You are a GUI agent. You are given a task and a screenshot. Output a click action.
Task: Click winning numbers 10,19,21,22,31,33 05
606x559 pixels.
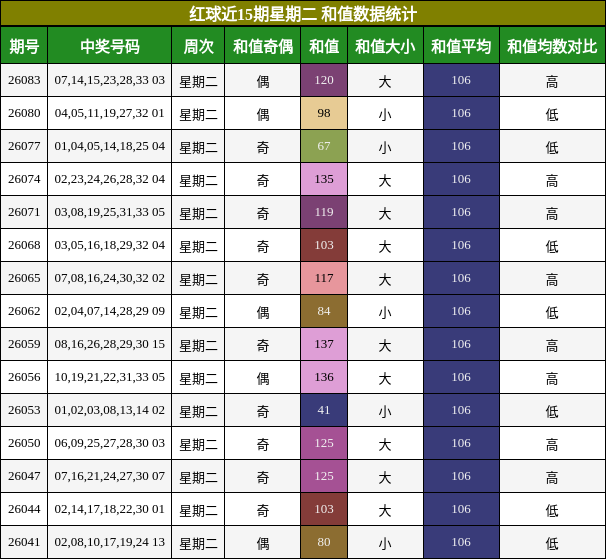(x=109, y=377)
